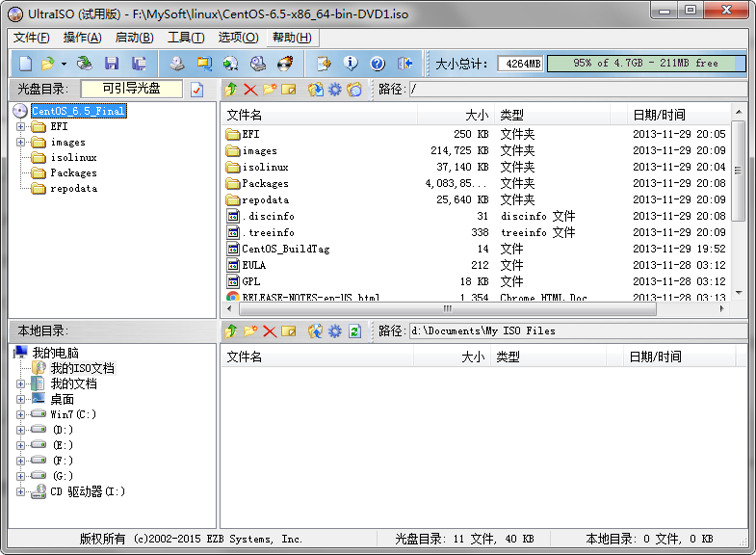Click gear Properties icon in disc pane
The image size is (756, 555).
click(x=335, y=90)
